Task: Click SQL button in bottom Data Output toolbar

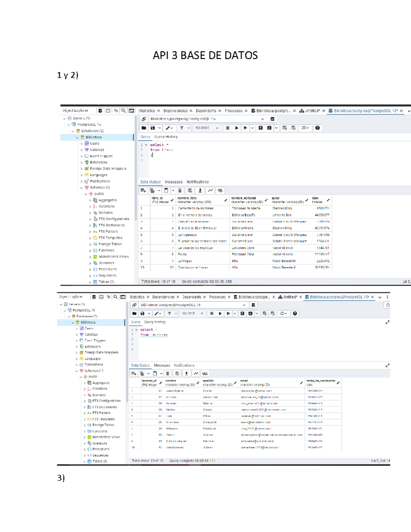Action: pyautogui.click(x=205, y=373)
